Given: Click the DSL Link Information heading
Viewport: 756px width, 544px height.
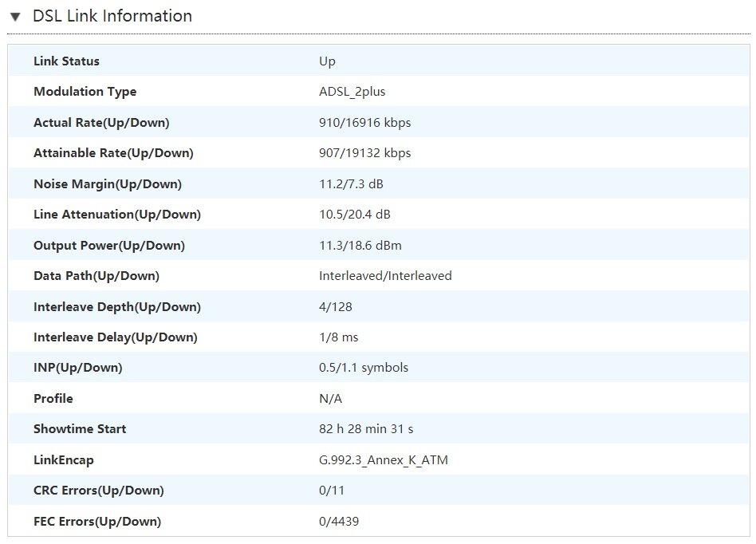Looking at the screenshot, I should (x=112, y=16).
